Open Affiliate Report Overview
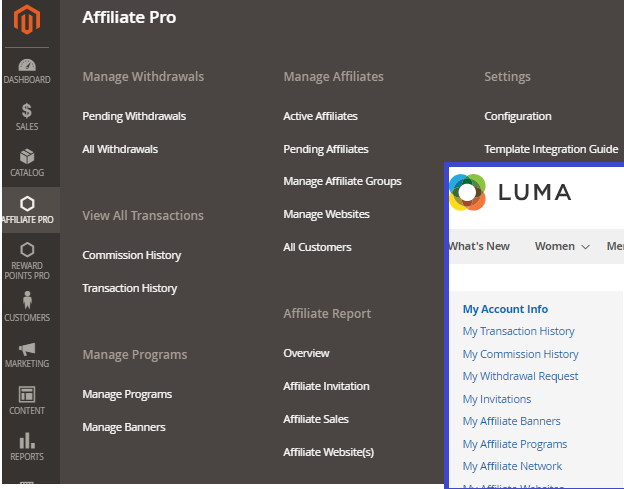This screenshot has width=624, height=489. coord(306,353)
